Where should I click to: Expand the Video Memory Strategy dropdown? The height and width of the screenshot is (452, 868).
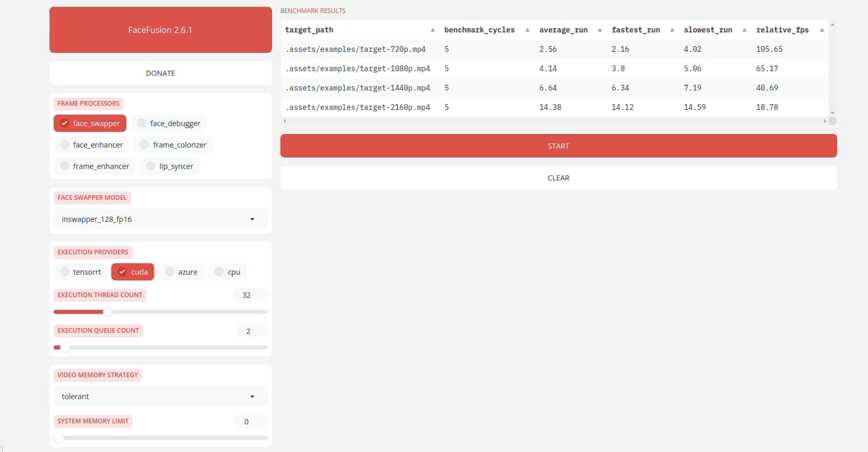160,397
